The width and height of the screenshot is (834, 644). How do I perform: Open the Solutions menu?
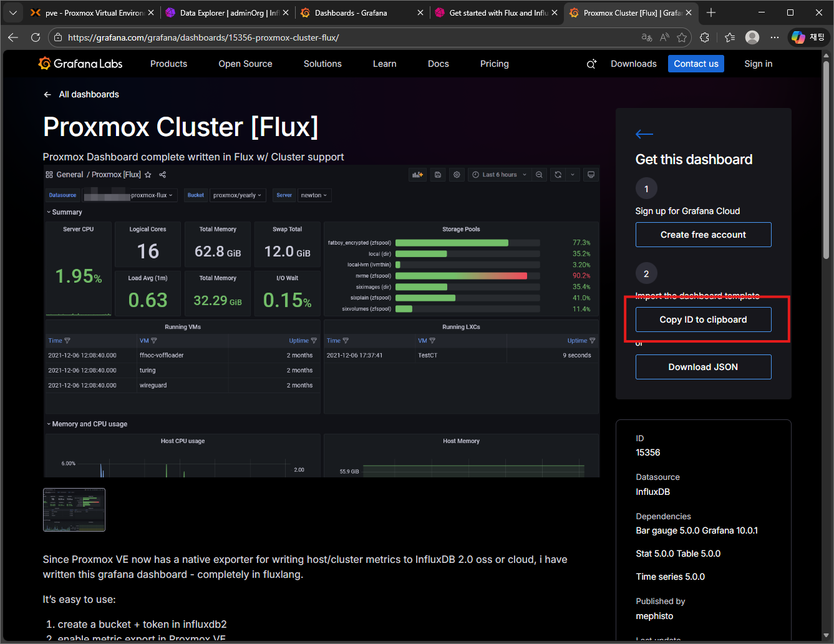322,64
